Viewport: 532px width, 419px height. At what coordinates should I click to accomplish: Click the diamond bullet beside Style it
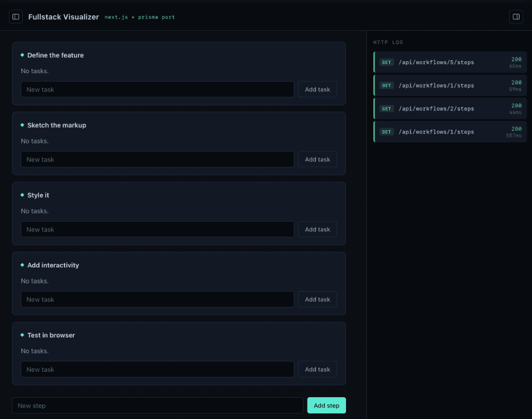(x=22, y=195)
